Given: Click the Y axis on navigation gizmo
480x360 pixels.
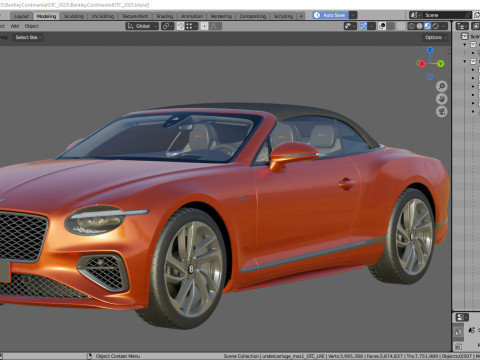Looking at the screenshot, I should tap(441, 63).
